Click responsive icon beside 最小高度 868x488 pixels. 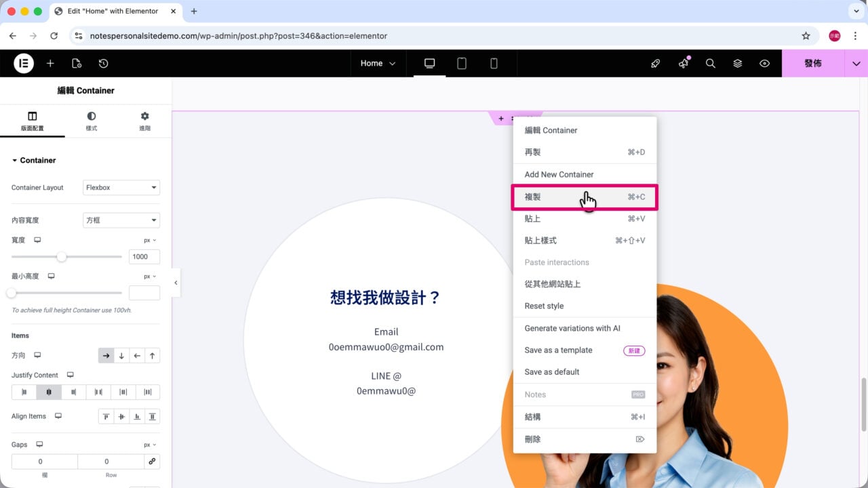(51, 277)
